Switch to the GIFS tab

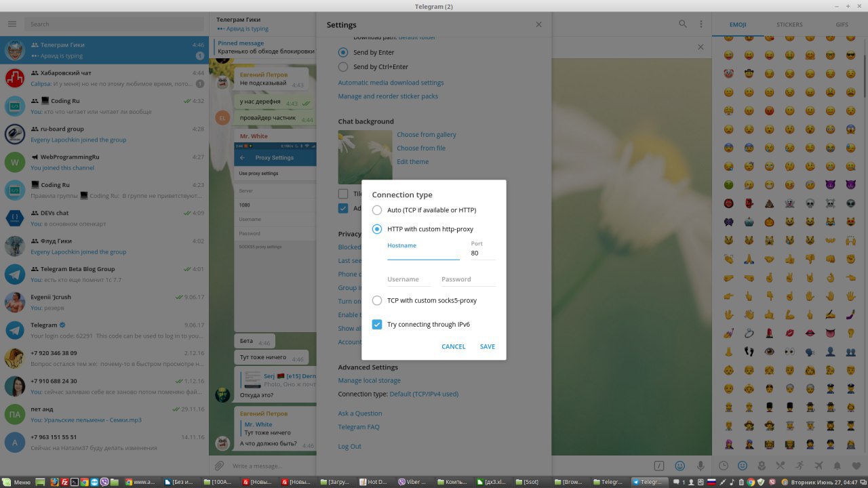[842, 24]
